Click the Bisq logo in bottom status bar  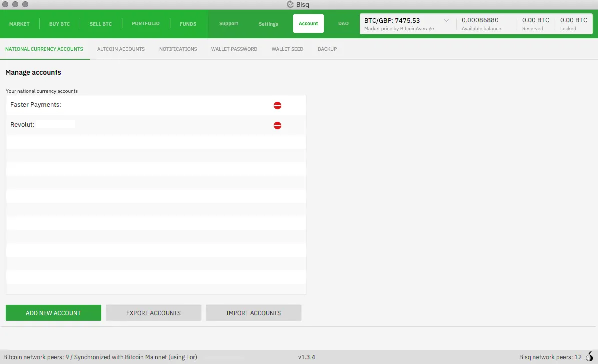pyautogui.click(x=589, y=357)
